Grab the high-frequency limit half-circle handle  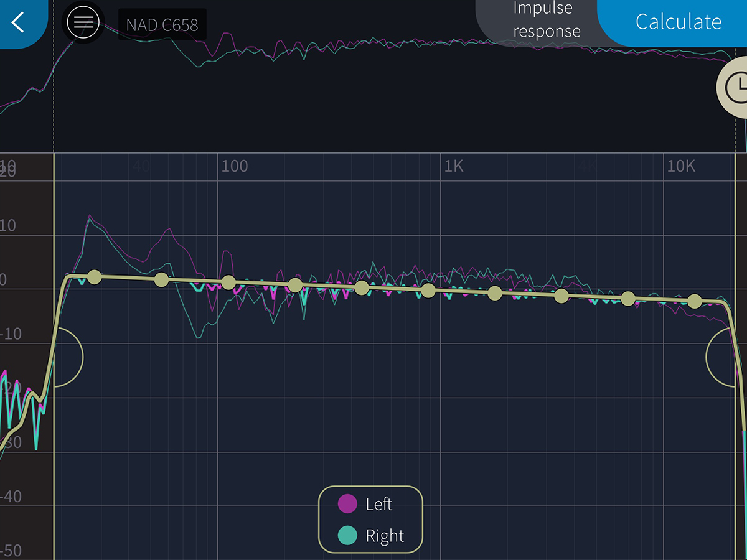click(x=721, y=357)
